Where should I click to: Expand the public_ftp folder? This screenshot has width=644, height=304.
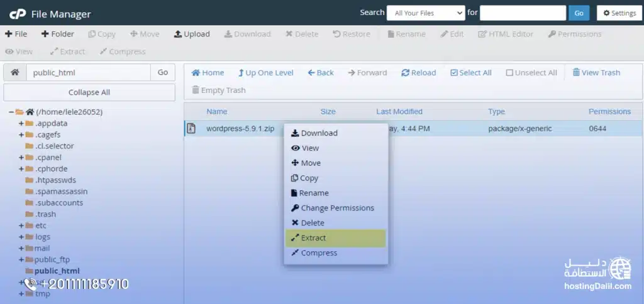point(21,259)
